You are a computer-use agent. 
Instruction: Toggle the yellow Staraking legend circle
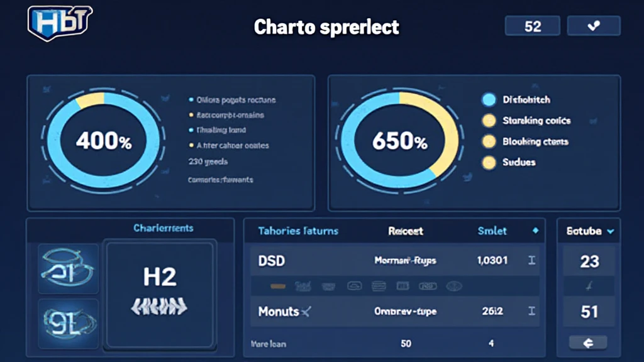[x=489, y=121]
